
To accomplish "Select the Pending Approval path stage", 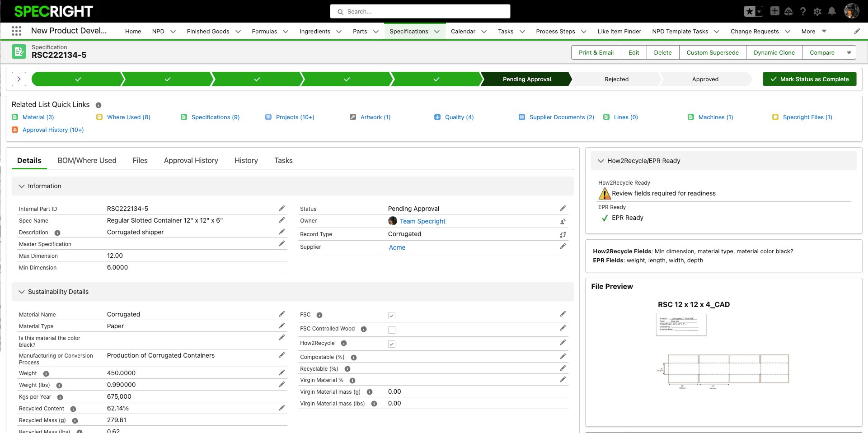I will [x=527, y=79].
